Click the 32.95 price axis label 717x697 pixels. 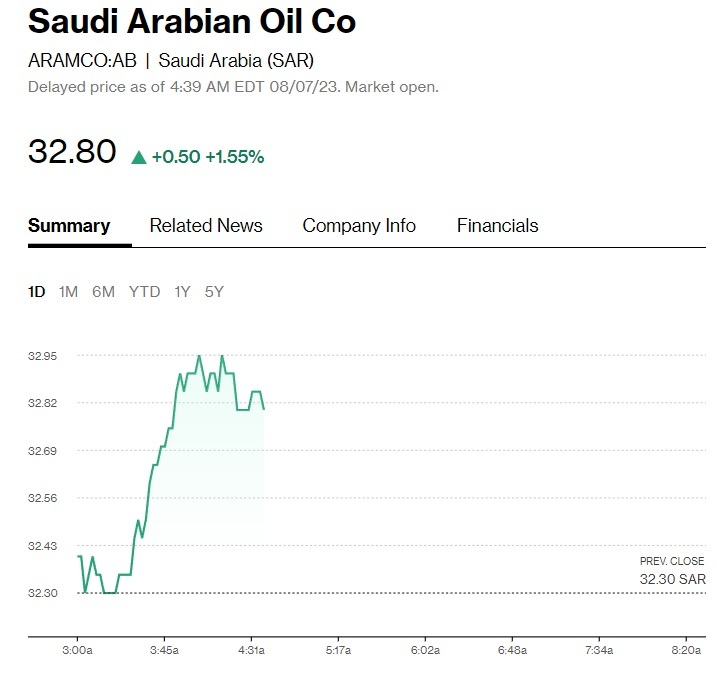click(44, 356)
